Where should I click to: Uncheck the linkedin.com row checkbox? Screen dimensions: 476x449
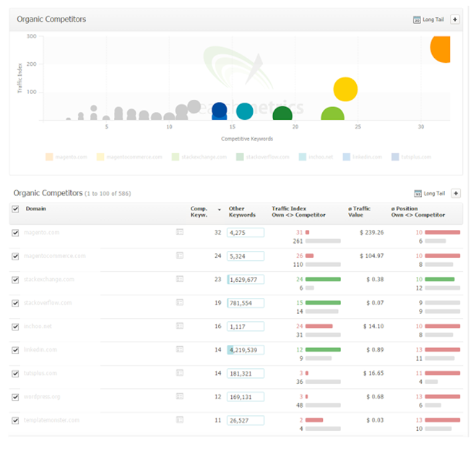(x=15, y=350)
